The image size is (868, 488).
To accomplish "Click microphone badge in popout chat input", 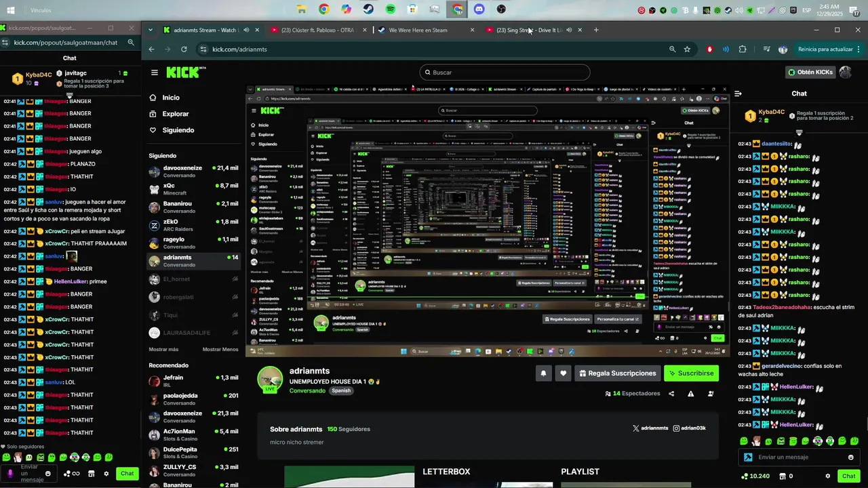I will click(10, 474).
